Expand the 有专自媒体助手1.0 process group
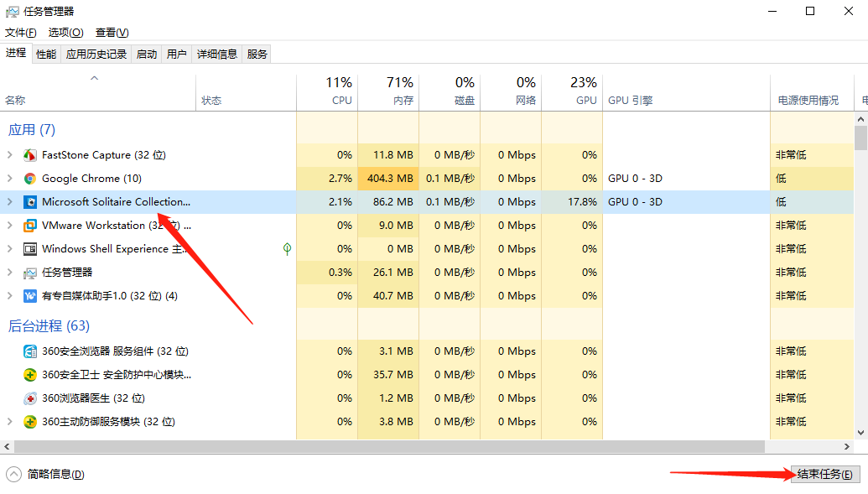This screenshot has width=868, height=494. (10, 296)
